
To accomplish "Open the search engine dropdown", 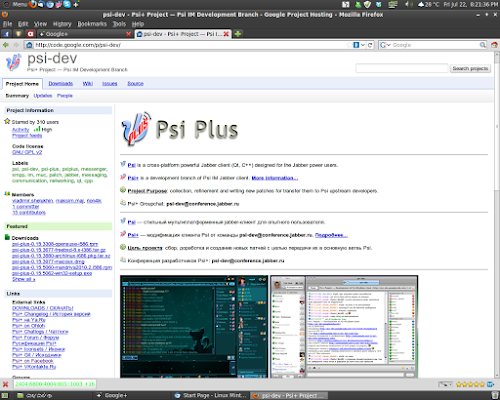I will point(385,45).
